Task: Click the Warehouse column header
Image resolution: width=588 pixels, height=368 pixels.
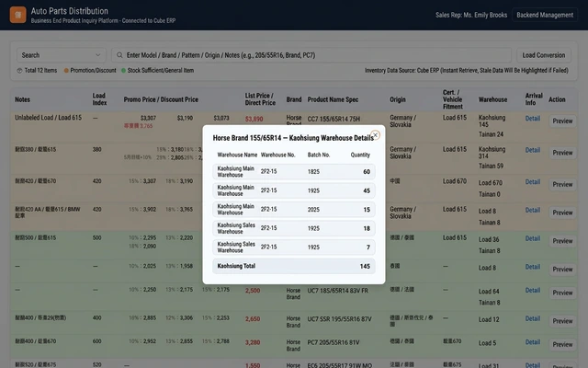Action: (492, 99)
